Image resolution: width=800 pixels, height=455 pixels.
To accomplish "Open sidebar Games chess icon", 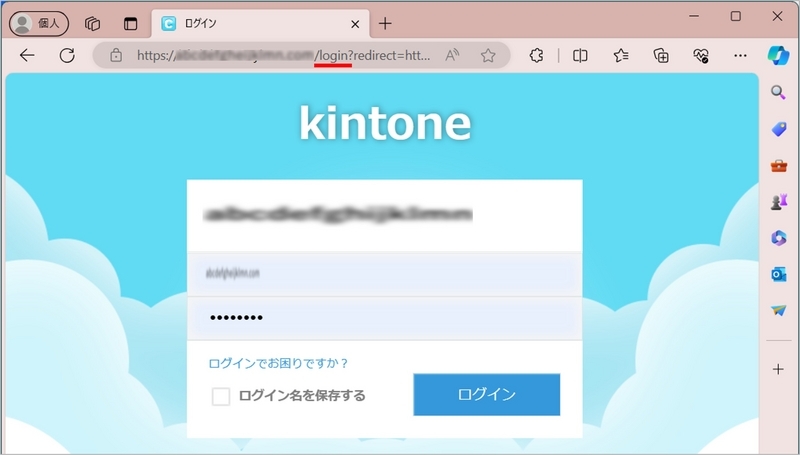I will (x=779, y=202).
